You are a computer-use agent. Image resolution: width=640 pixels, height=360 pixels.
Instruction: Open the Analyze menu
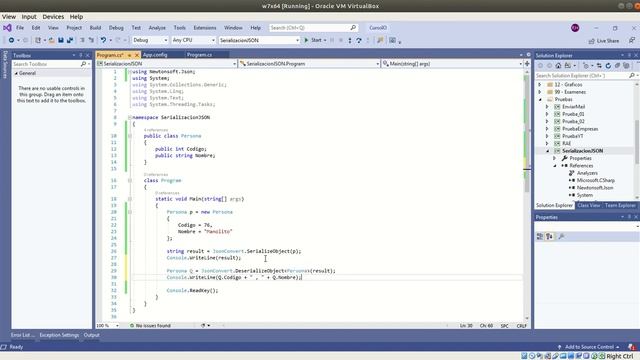(157, 28)
